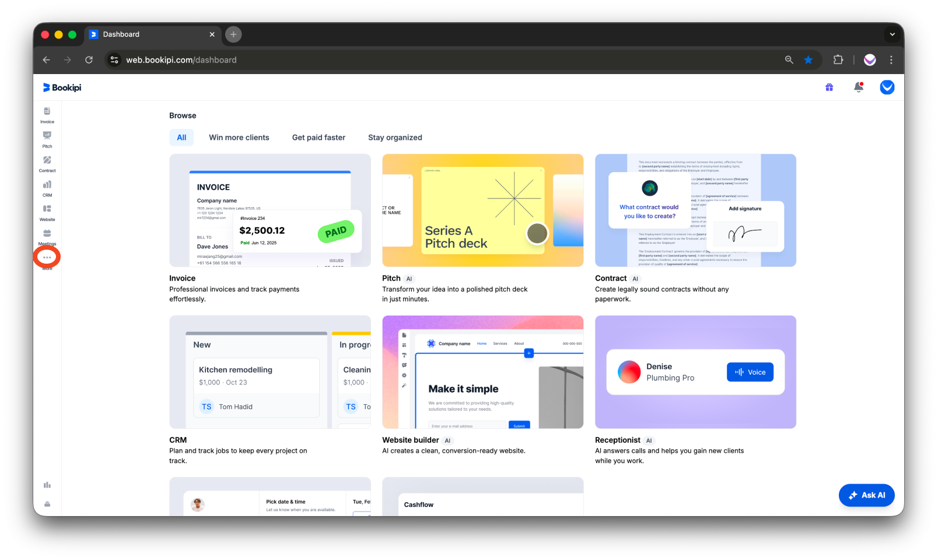This screenshot has height=560, width=938.
Task: Click the Bookipi logo
Action: pyautogui.click(x=61, y=87)
